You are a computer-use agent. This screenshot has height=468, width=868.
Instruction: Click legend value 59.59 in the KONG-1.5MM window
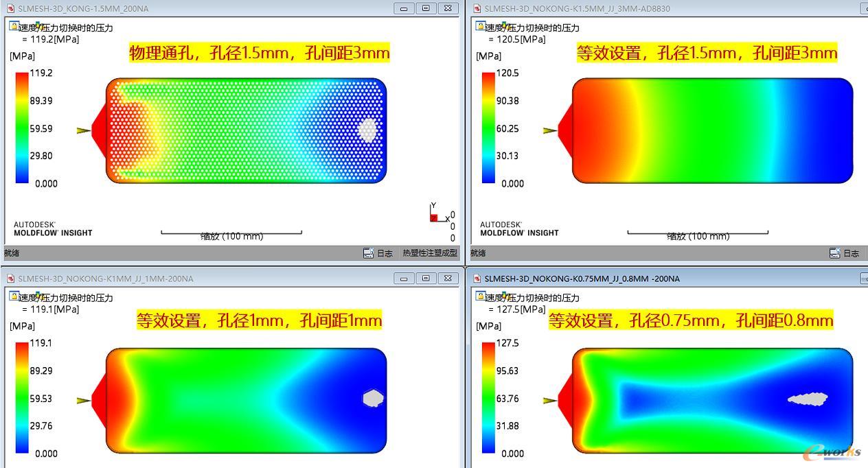(x=41, y=128)
